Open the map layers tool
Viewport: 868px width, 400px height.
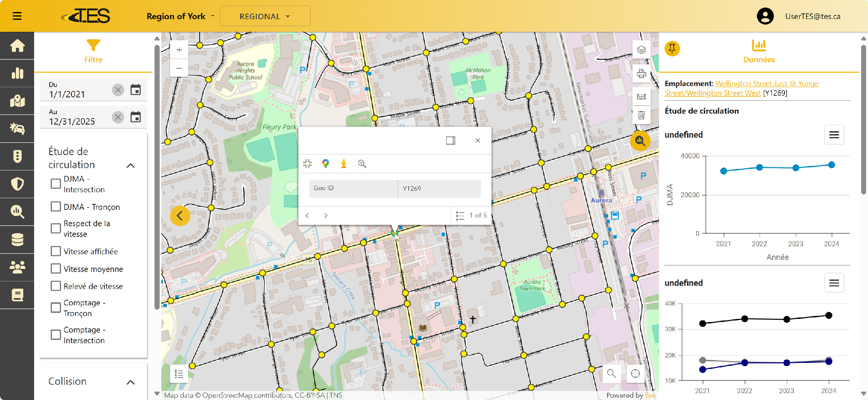[641, 50]
